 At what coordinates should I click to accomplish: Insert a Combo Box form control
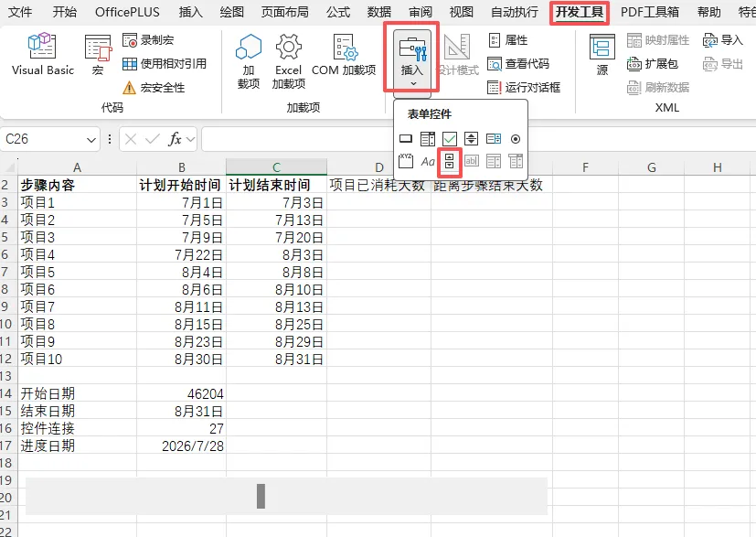(x=428, y=139)
